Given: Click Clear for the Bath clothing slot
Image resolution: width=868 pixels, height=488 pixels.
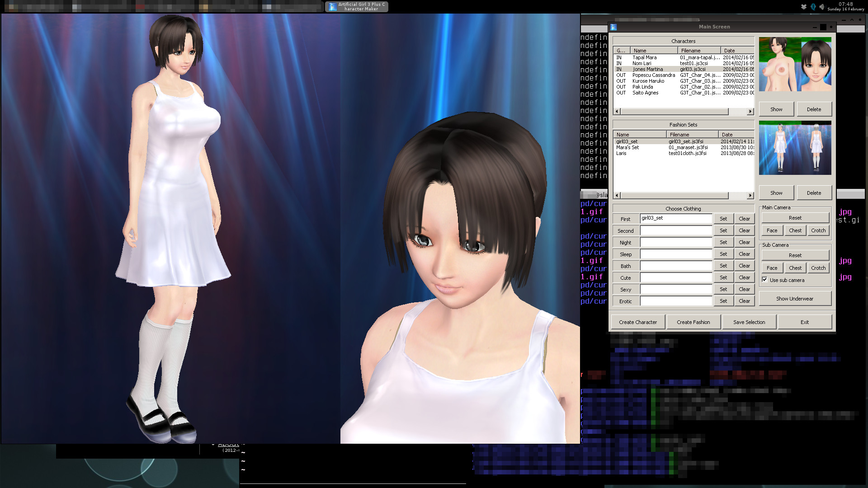Looking at the screenshot, I should [744, 266].
